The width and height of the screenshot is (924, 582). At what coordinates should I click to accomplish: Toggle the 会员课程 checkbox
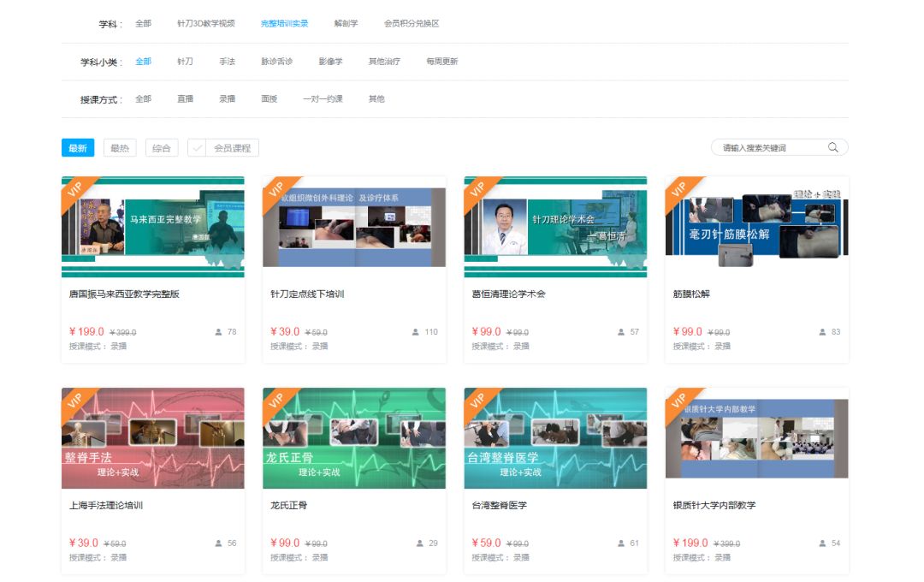197,148
